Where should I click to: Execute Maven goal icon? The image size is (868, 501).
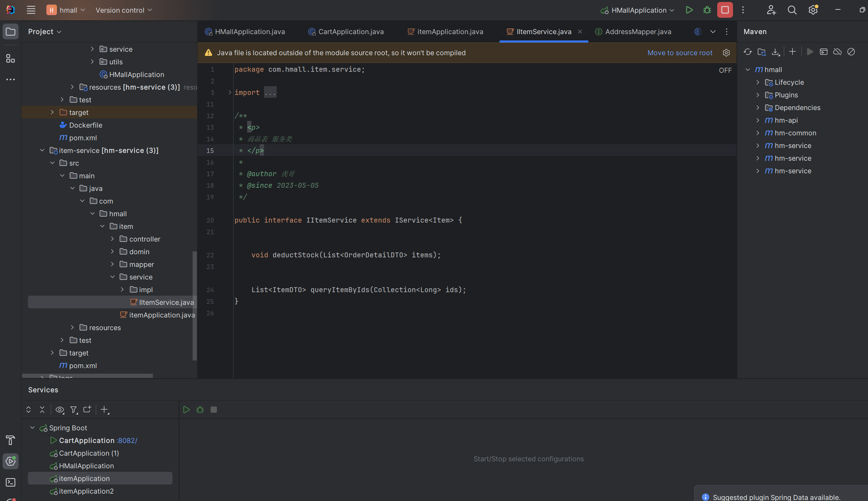coord(824,52)
